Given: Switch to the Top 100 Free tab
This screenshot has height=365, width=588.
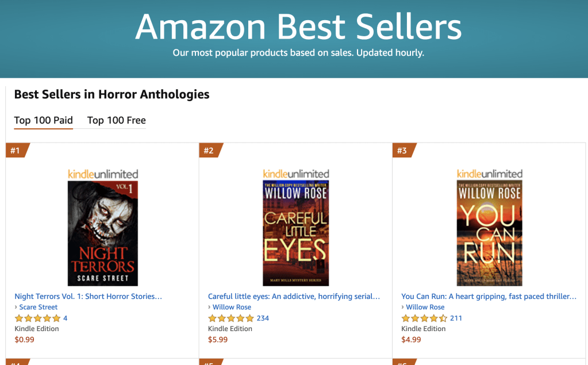Looking at the screenshot, I should (x=117, y=120).
